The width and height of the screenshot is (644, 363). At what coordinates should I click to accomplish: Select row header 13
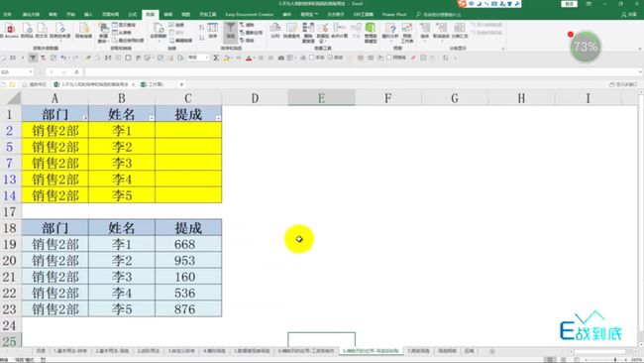pyautogui.click(x=10, y=180)
